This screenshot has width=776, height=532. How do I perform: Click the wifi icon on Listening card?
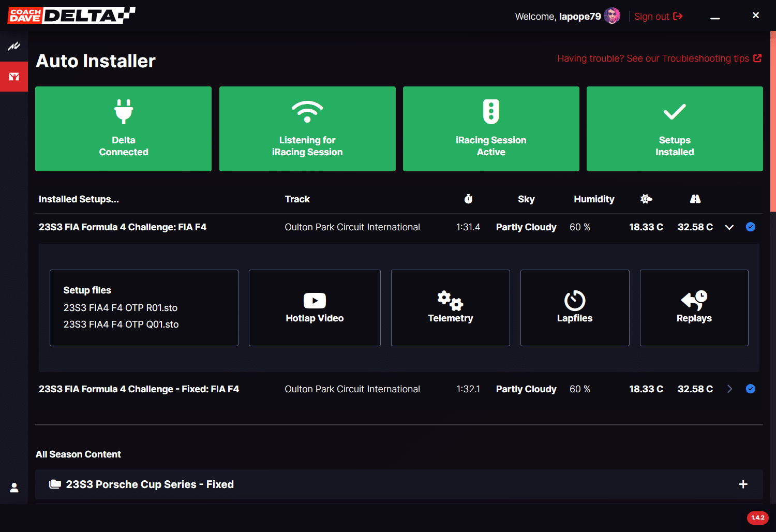pyautogui.click(x=307, y=111)
